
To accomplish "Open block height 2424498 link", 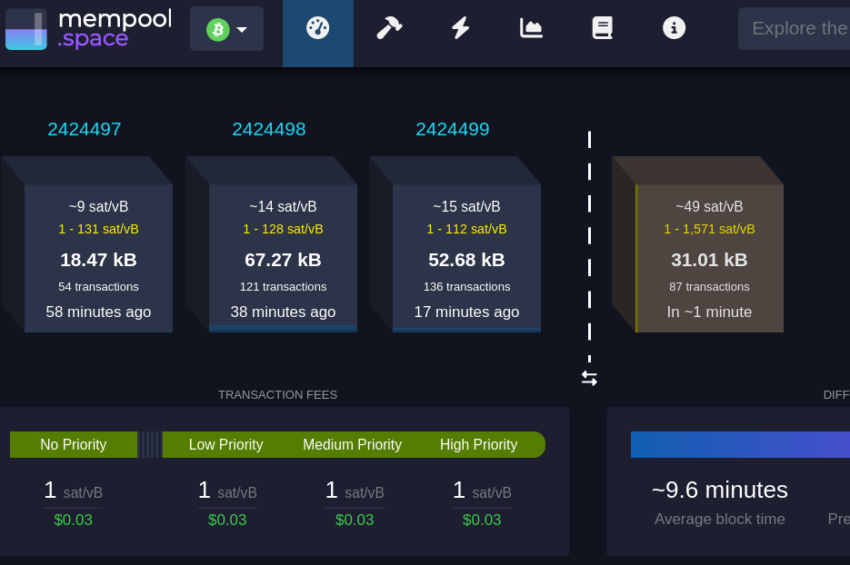I will 269,129.
